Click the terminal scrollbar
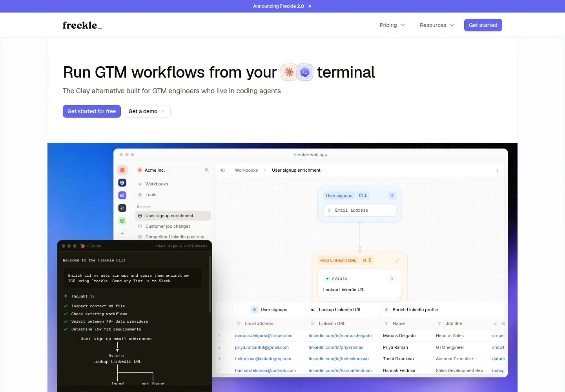This screenshot has height=392, width=565. pyautogui.click(x=210, y=284)
